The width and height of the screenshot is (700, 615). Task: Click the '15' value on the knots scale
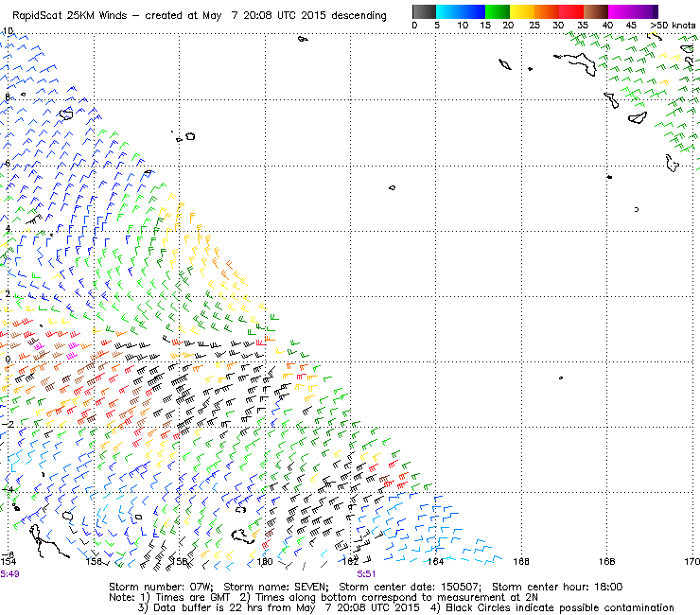pos(485,26)
